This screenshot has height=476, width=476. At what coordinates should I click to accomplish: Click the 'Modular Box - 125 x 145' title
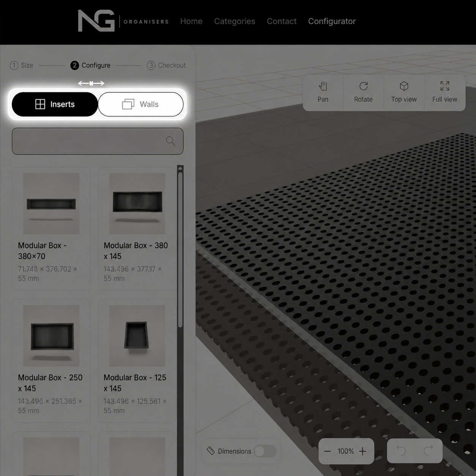pos(135,383)
